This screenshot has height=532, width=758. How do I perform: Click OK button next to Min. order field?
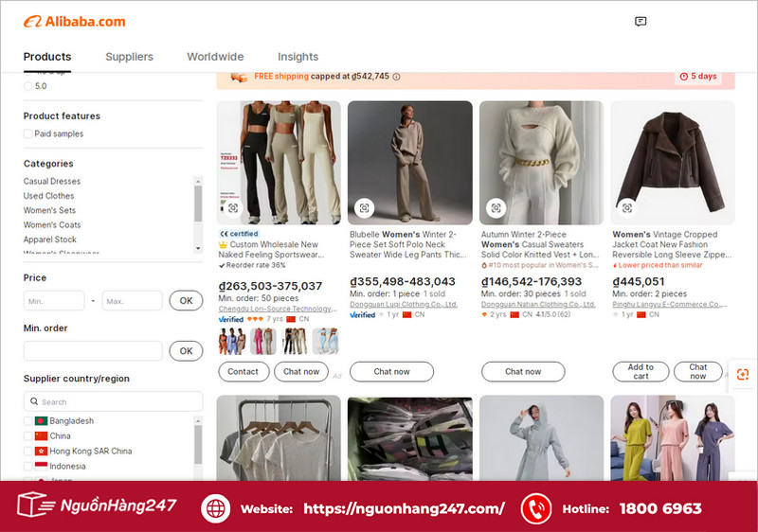(186, 351)
